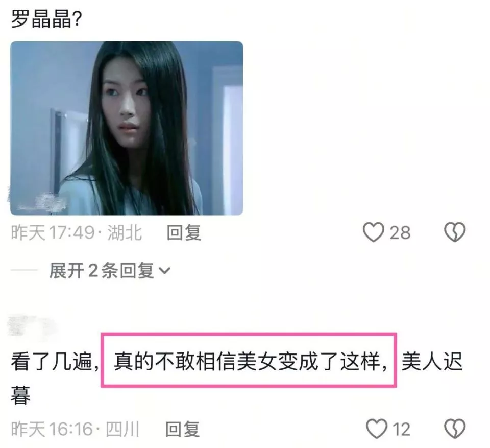
Task: Click the chevron beside 展开2条回复
Action: (x=164, y=271)
